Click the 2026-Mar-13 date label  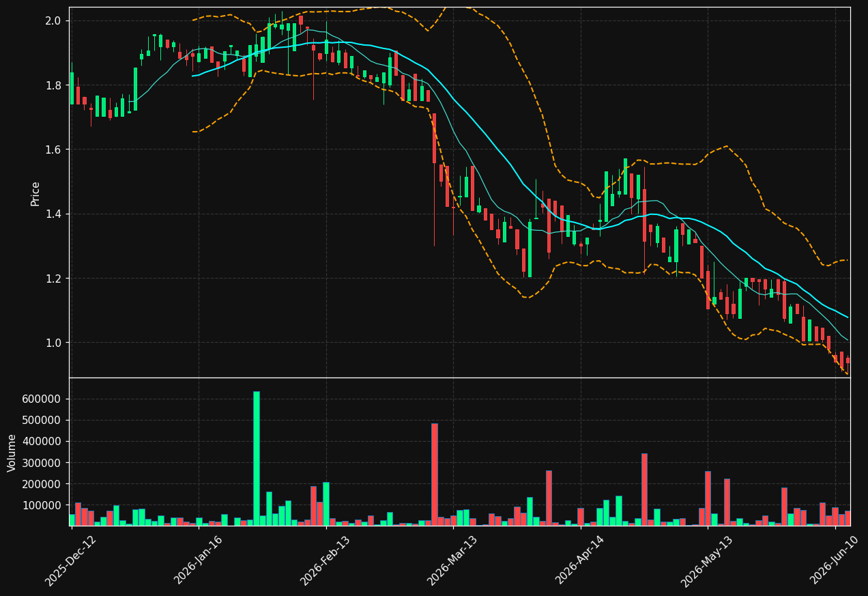tap(452, 560)
